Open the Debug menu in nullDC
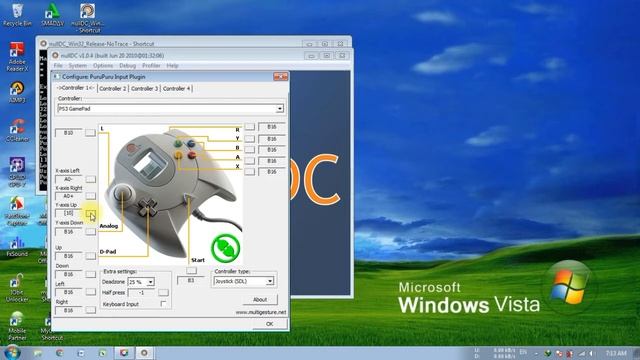The width and height of the screenshot is (640, 360). 127,66
